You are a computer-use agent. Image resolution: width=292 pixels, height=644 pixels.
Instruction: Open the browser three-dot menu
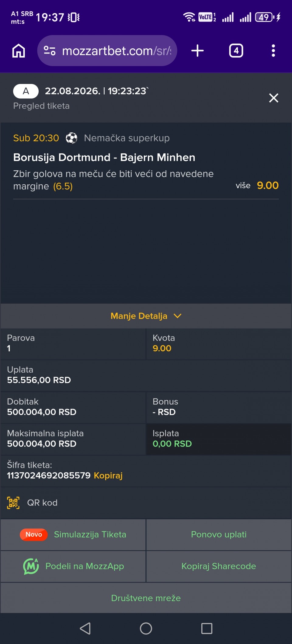[x=273, y=50]
